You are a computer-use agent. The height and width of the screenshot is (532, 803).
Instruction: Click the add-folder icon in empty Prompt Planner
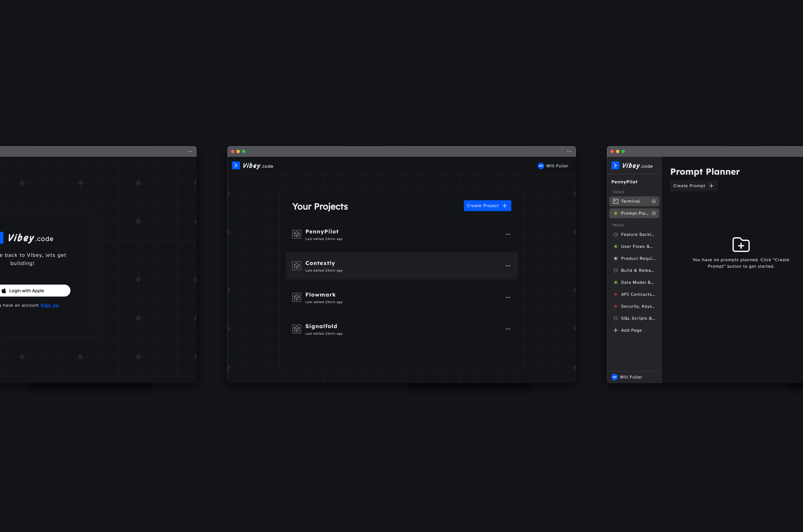click(741, 245)
